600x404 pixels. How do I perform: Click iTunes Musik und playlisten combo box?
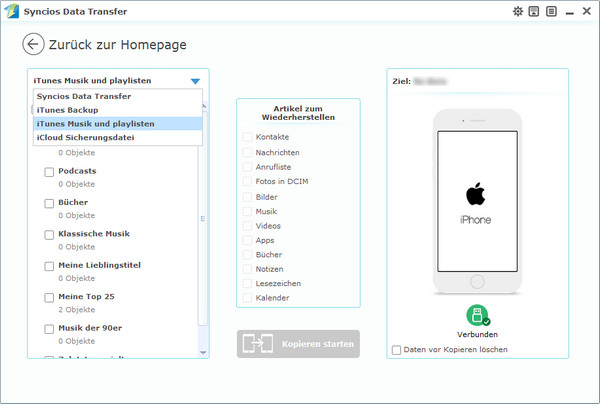pos(117,81)
